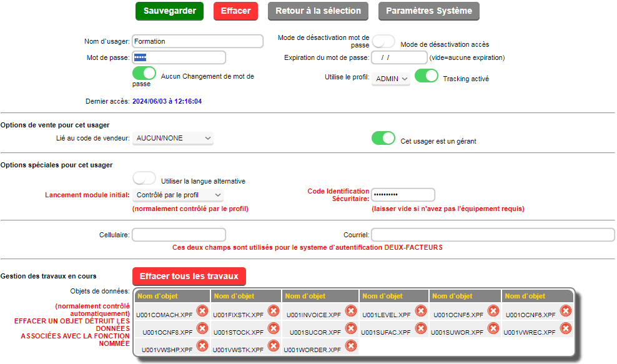Disable the Cet usager est un gérant switch
Viewport: 617px width, 364px height.
pyautogui.click(x=383, y=138)
